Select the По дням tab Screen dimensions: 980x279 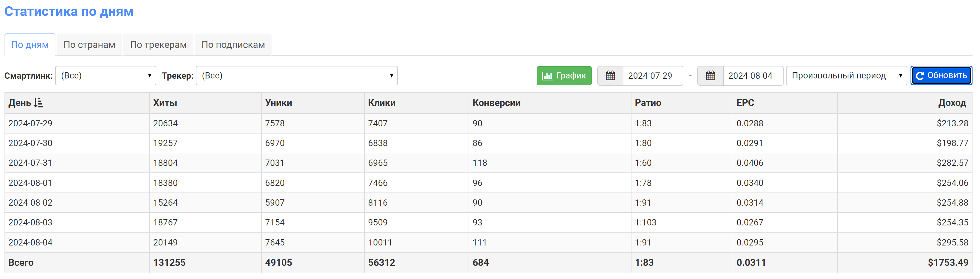point(30,45)
